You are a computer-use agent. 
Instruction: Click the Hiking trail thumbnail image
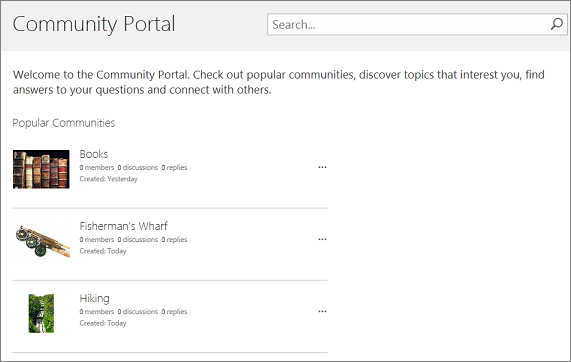(41, 313)
